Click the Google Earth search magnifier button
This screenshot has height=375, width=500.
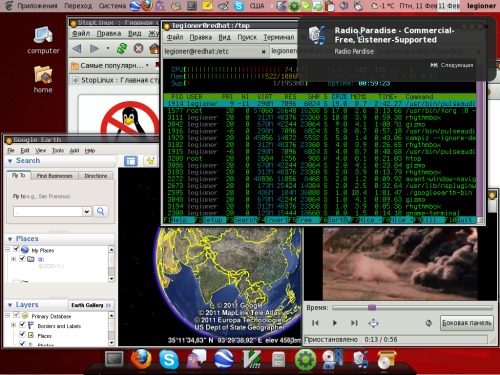point(100,211)
